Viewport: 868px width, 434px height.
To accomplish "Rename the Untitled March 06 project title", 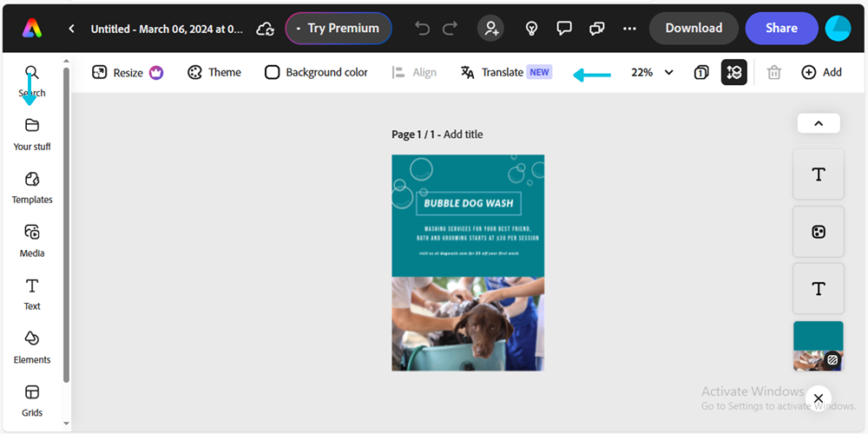I will [167, 29].
